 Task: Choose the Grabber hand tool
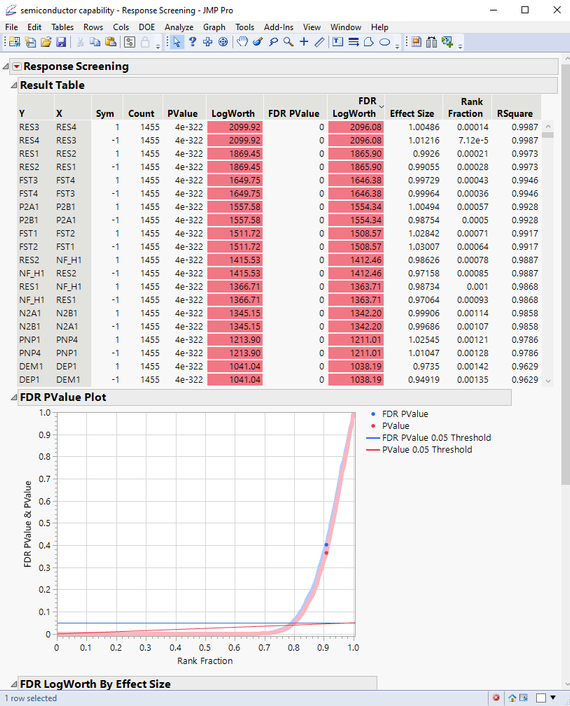pyautogui.click(x=242, y=42)
